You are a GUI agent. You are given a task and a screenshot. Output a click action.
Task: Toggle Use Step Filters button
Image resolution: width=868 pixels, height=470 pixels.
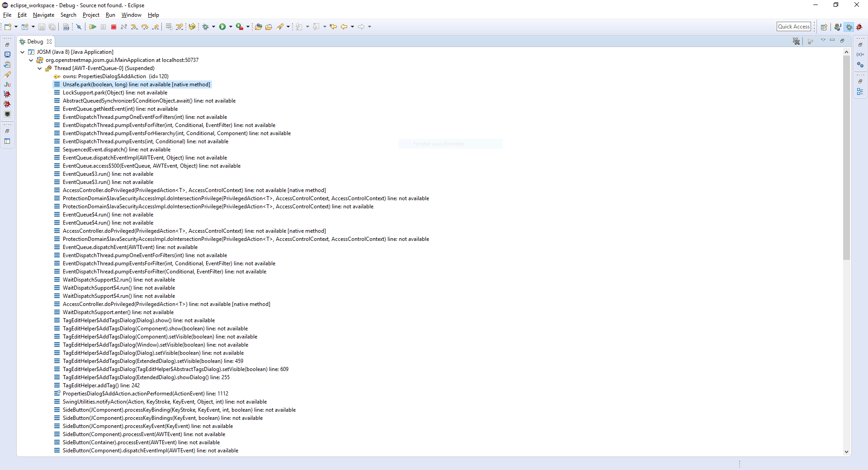pos(179,27)
